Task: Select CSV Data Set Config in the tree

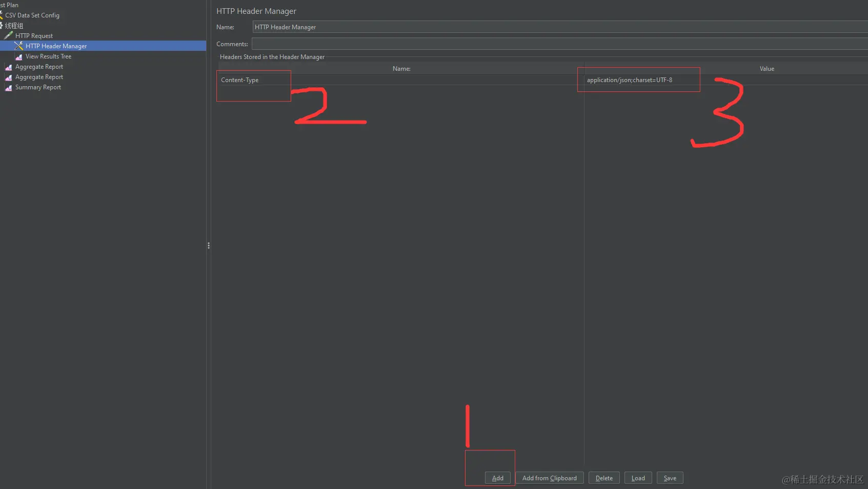Action: pos(32,15)
